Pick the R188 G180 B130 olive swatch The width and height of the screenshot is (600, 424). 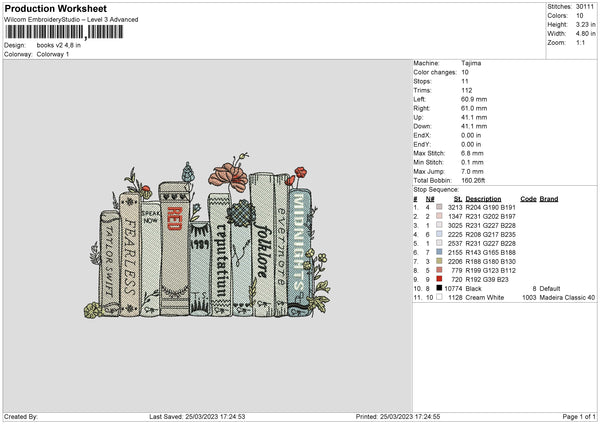tap(439, 261)
